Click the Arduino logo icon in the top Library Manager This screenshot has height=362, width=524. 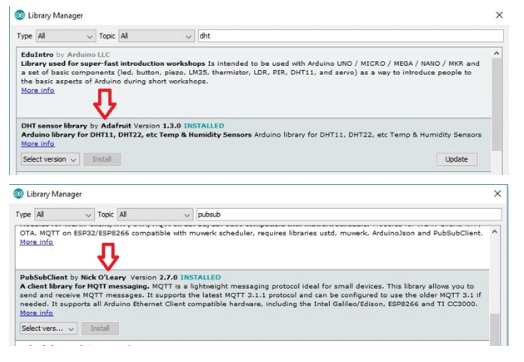point(20,15)
